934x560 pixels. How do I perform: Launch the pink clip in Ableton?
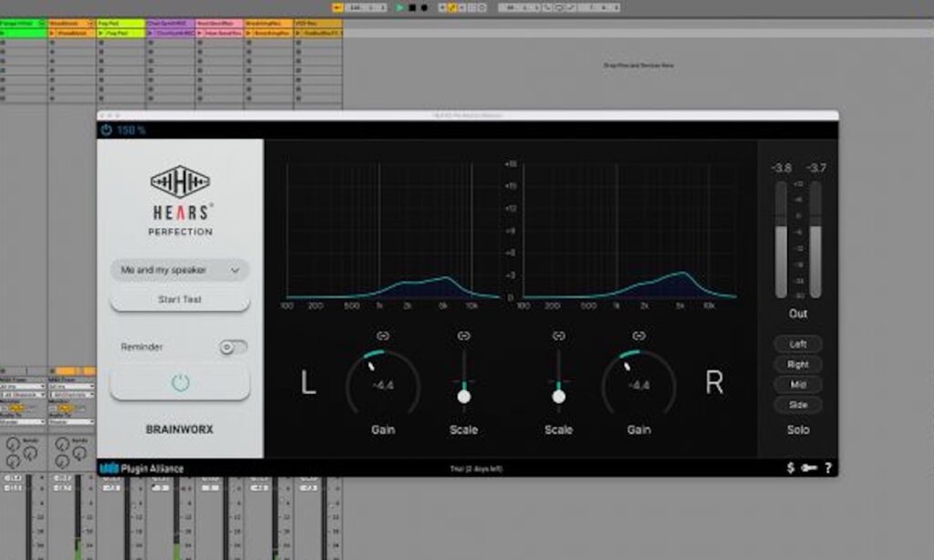[200, 34]
